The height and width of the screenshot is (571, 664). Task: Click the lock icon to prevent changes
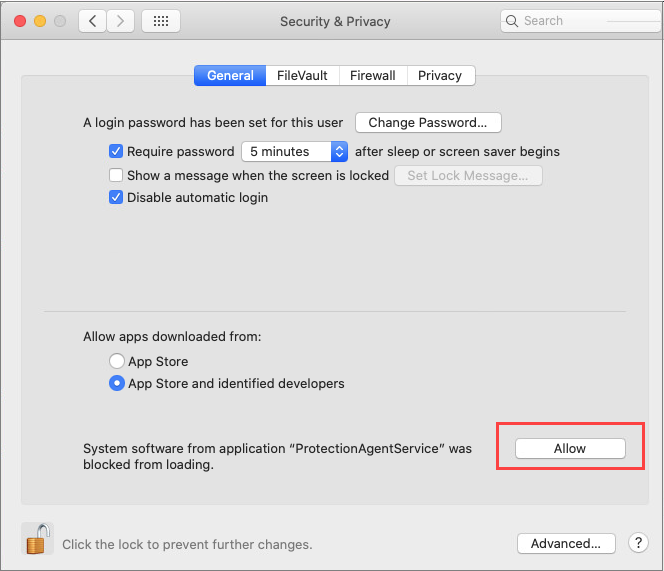coord(37,540)
